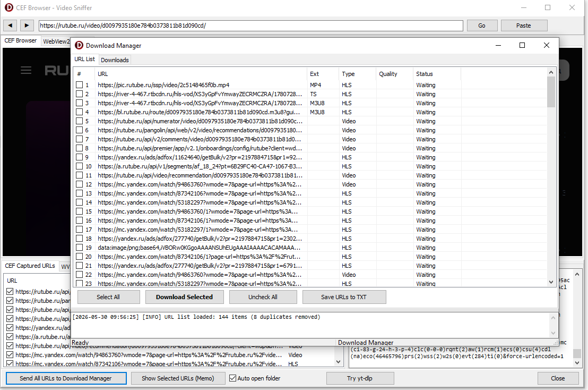The width and height of the screenshot is (588, 390).
Task: Click the Paste button
Action: tap(524, 26)
